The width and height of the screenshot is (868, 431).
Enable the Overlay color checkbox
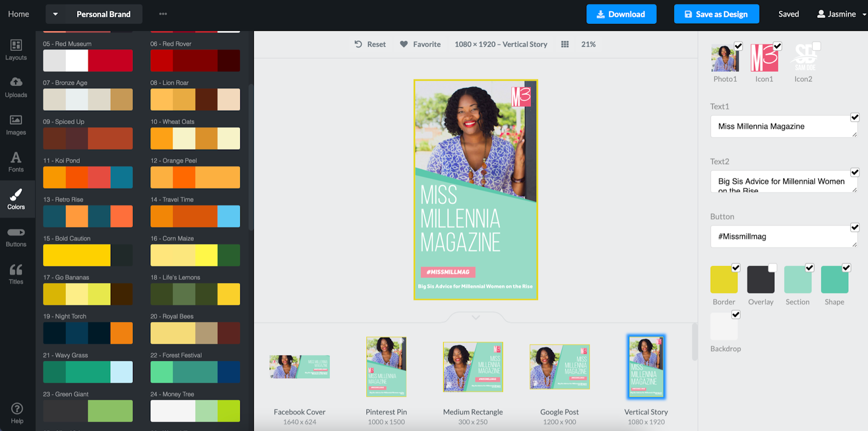click(773, 267)
